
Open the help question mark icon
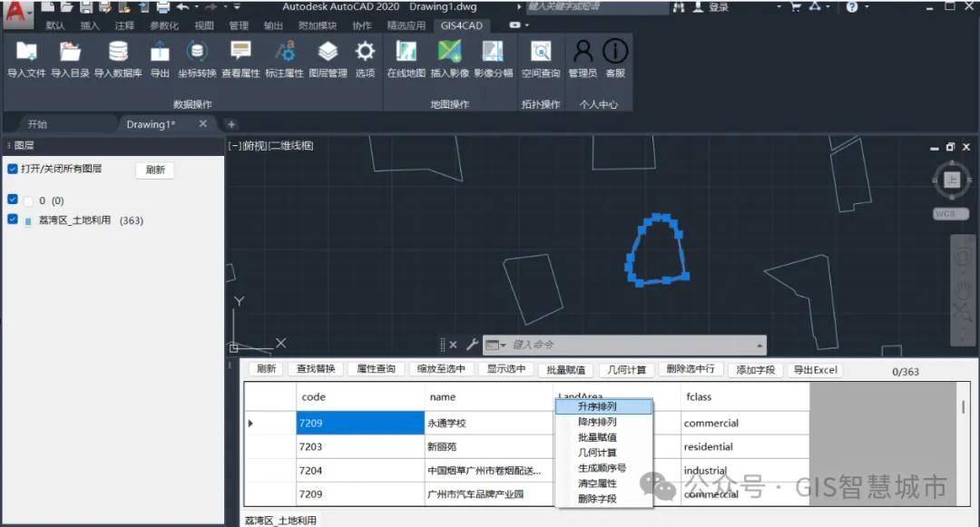pos(852,7)
